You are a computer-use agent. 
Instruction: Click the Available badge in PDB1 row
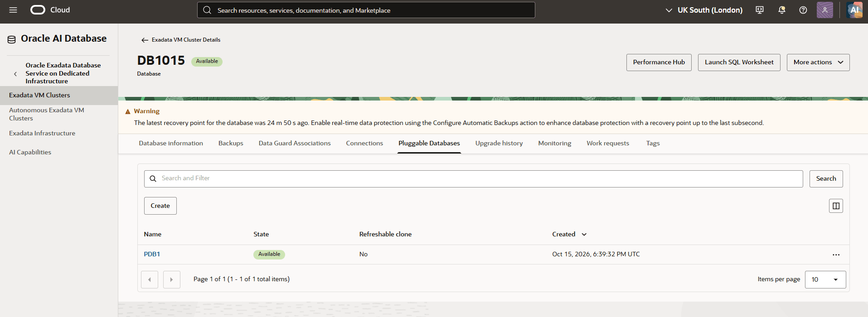269,255
